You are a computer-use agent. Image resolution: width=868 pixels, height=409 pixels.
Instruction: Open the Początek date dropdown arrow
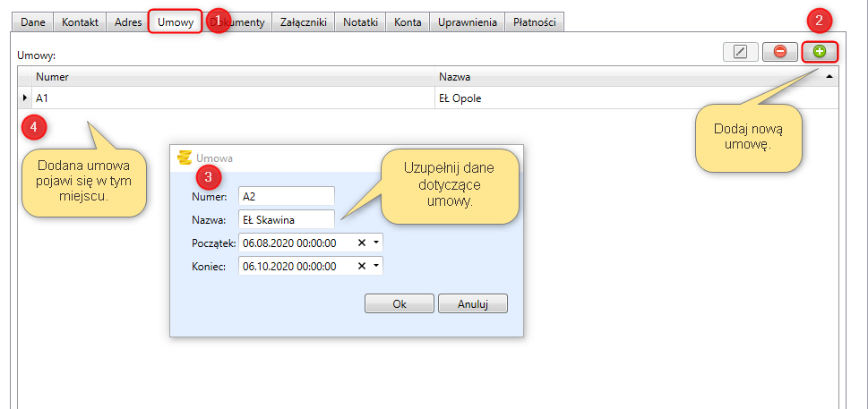coord(376,243)
